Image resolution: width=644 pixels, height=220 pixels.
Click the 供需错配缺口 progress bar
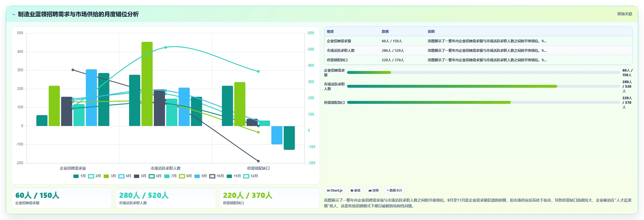click(483, 102)
